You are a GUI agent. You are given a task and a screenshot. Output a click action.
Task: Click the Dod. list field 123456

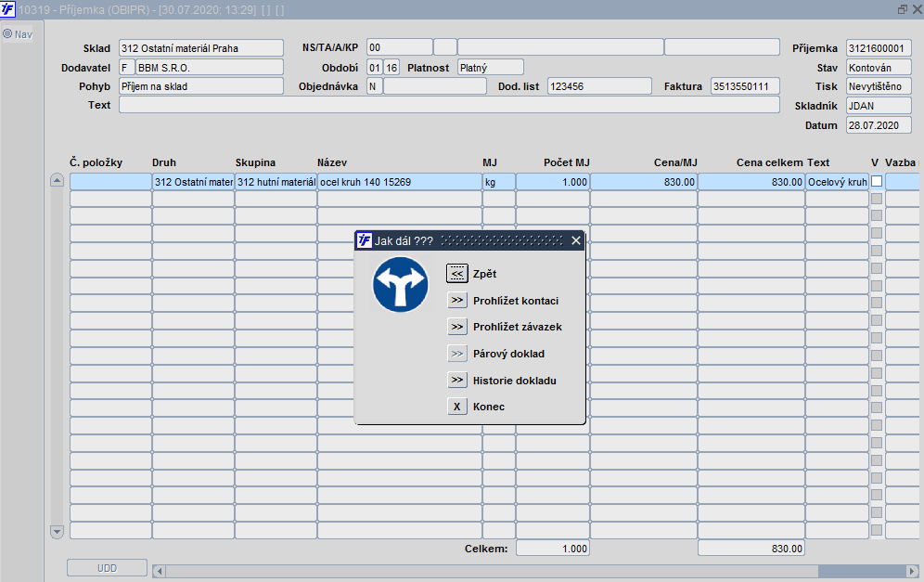(599, 86)
